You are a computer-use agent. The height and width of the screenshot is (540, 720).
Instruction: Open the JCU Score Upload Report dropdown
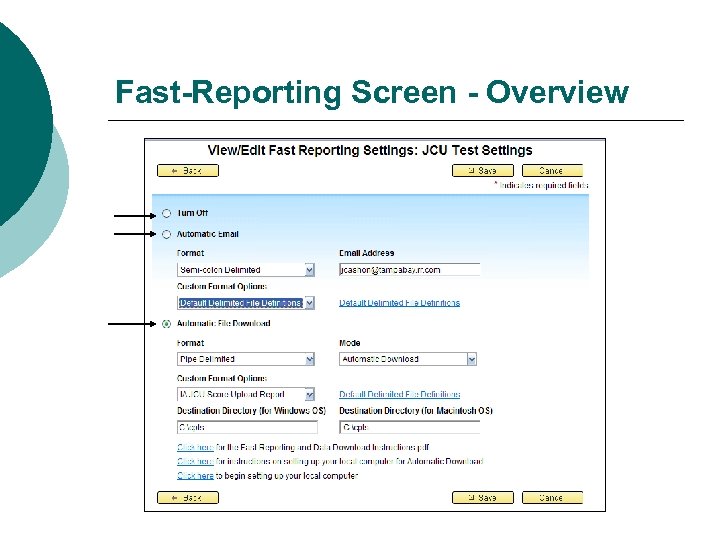point(246,394)
